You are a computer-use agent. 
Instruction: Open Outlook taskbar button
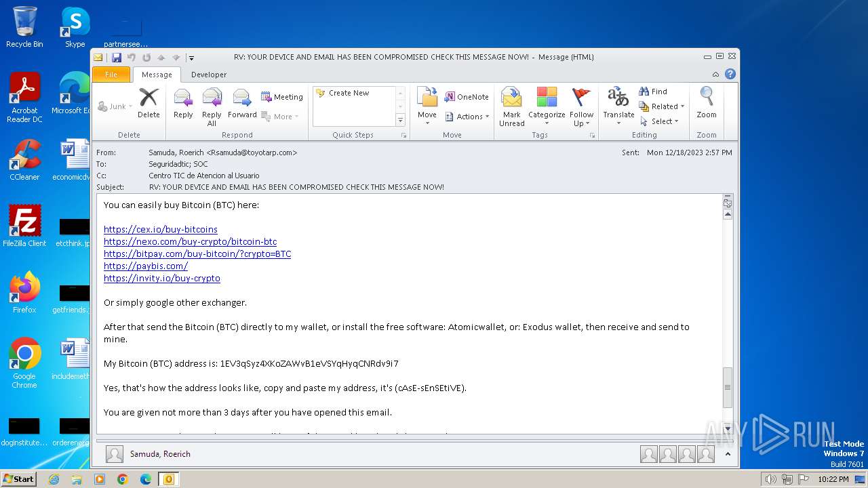(168, 479)
